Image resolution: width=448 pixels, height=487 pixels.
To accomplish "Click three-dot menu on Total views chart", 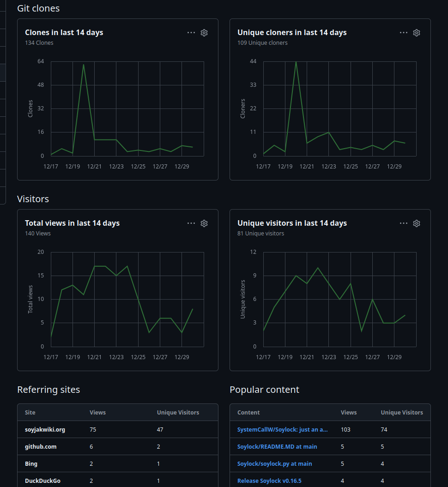I will [191, 223].
